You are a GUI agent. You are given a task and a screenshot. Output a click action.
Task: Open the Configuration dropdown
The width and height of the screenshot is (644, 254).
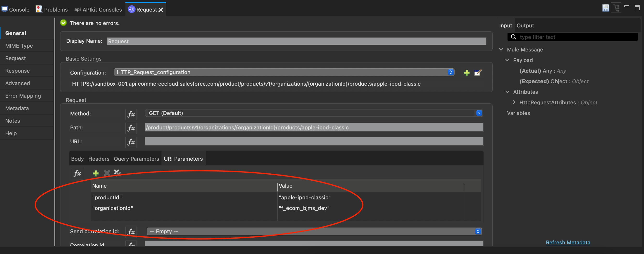point(284,72)
